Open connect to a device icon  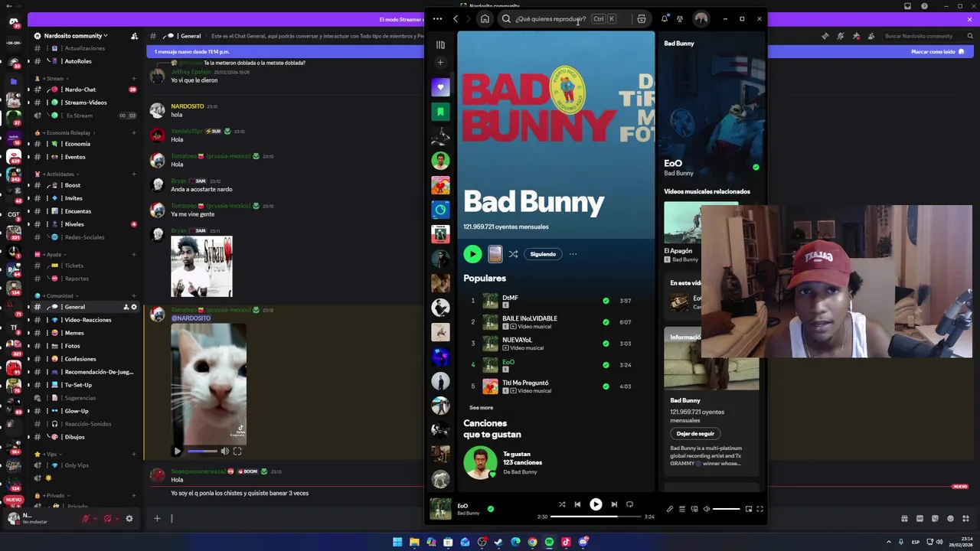point(694,509)
